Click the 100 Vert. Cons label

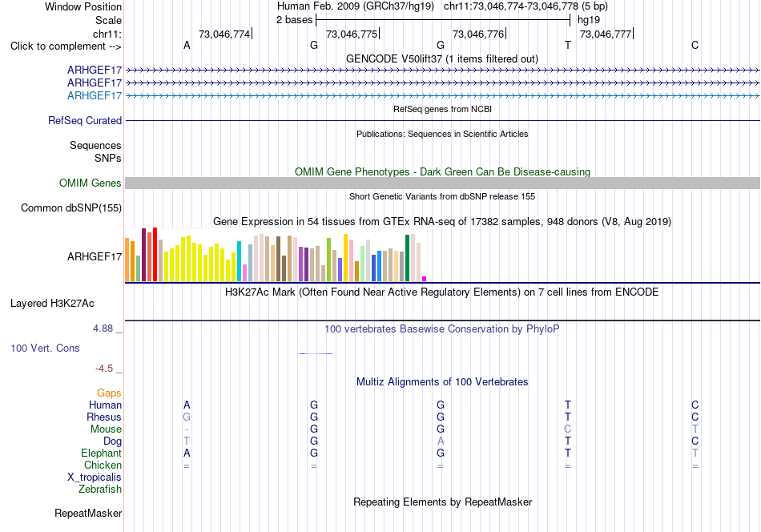tap(45, 348)
